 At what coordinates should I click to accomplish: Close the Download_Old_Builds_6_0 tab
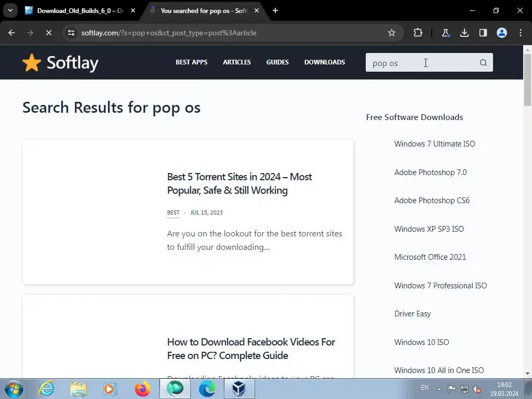click(x=133, y=11)
